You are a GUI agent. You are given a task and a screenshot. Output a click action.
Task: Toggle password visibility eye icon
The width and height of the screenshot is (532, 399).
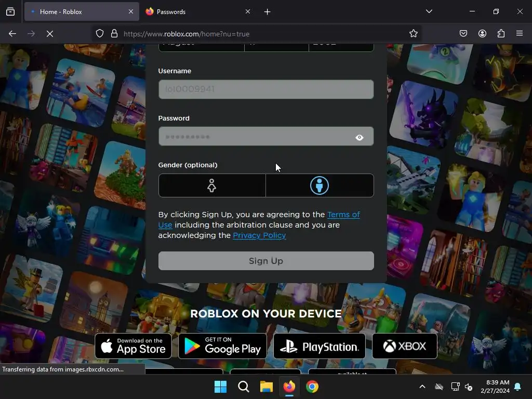(360, 137)
